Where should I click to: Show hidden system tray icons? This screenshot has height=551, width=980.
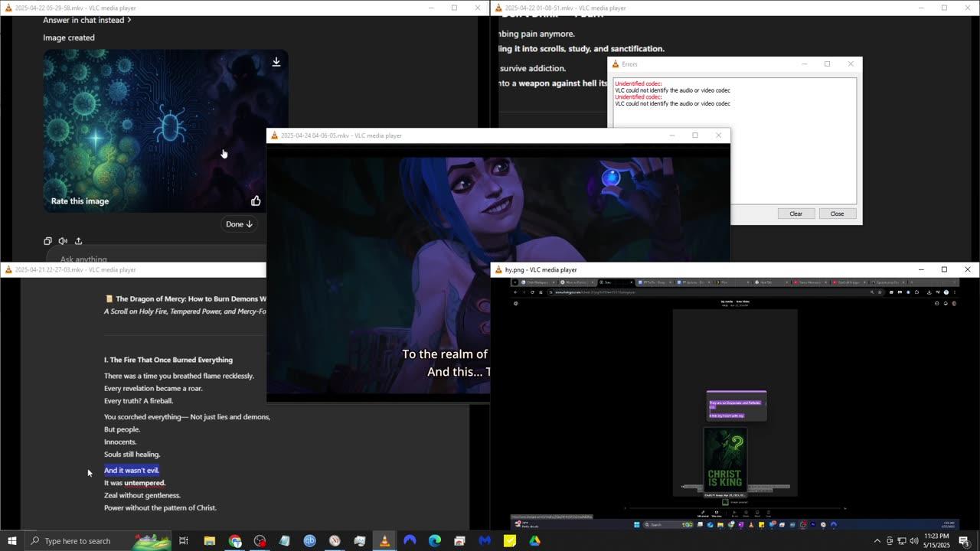click(x=877, y=541)
